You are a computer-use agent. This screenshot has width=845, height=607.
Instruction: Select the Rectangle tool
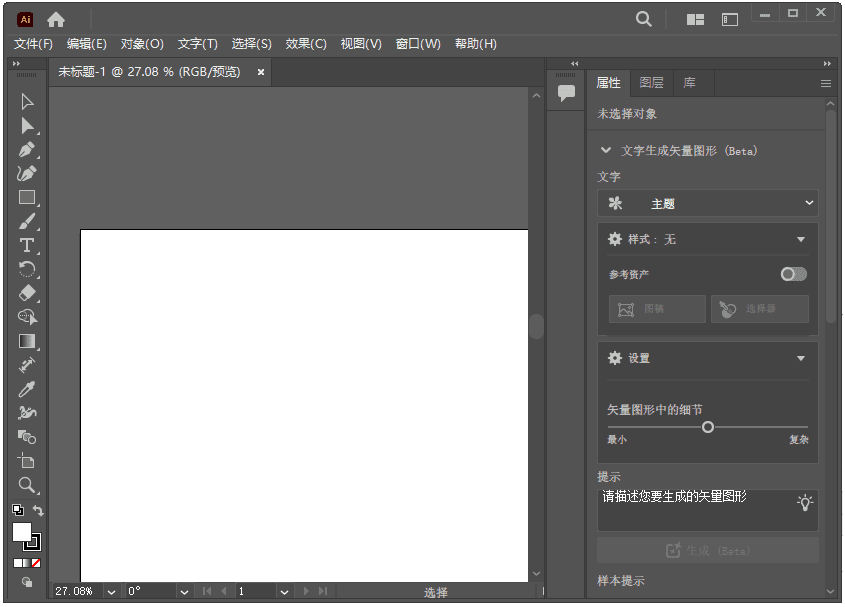coord(28,197)
